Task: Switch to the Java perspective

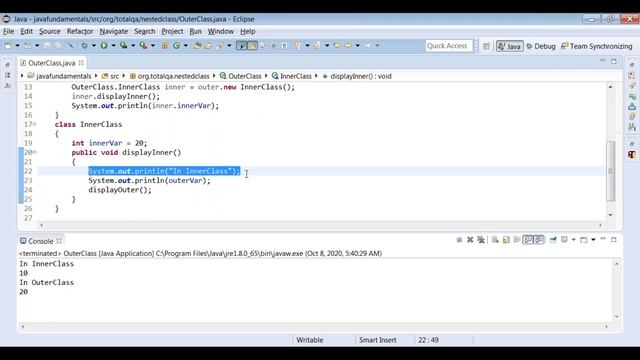Action: (x=509, y=46)
